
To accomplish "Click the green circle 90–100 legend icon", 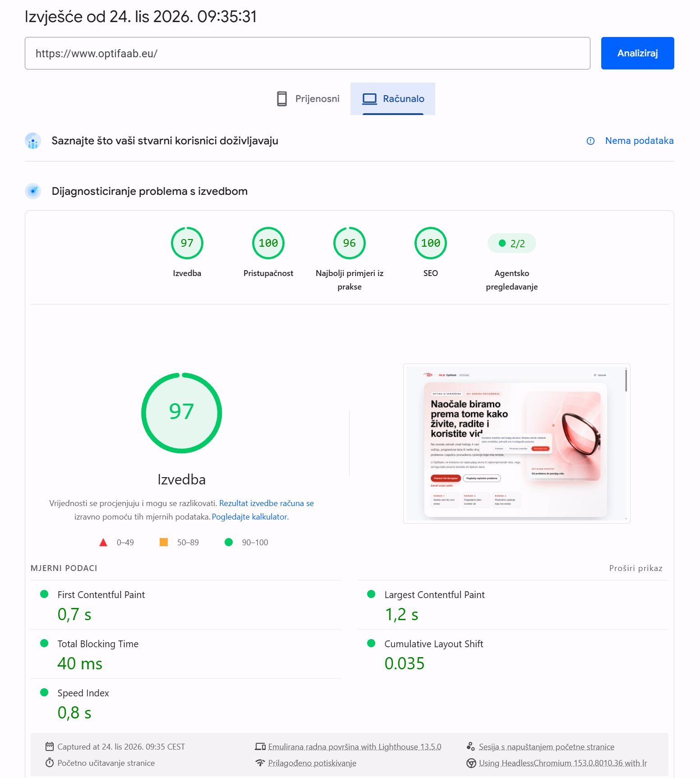I will [x=229, y=542].
